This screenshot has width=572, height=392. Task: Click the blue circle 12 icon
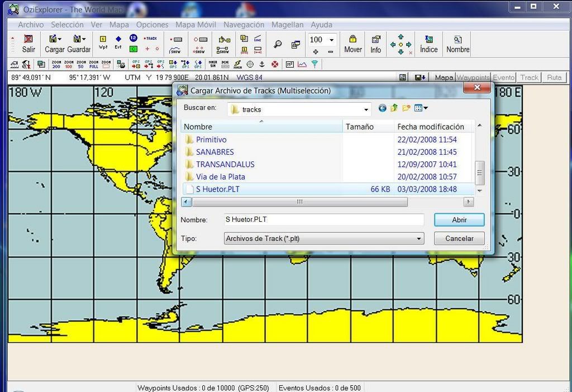pos(133,38)
